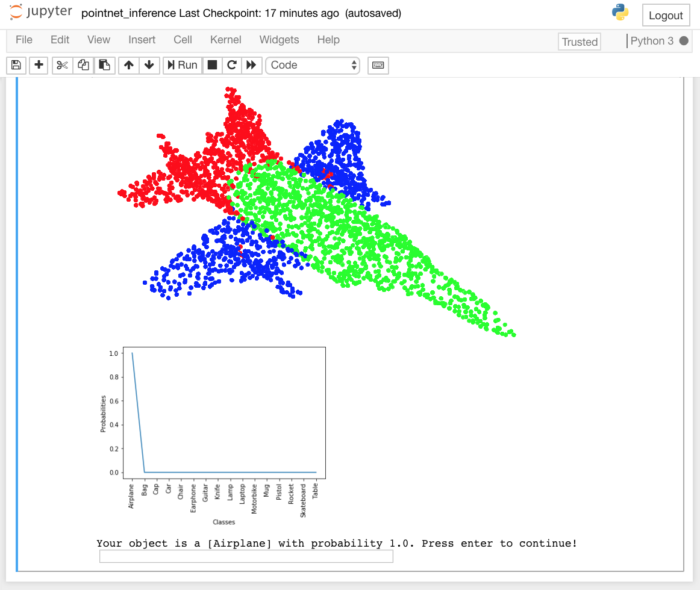Copy the selected cell using the copy icon
The height and width of the screenshot is (590, 700).
pos(83,65)
